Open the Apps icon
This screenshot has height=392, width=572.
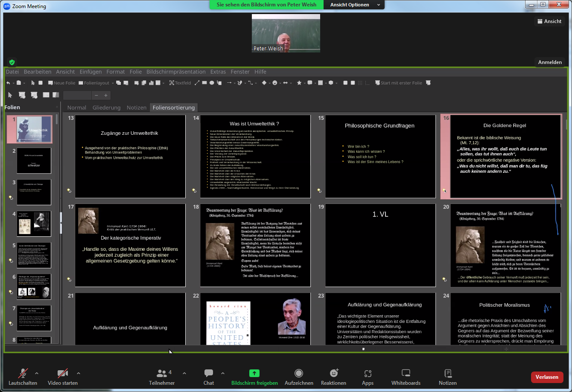pos(368,374)
